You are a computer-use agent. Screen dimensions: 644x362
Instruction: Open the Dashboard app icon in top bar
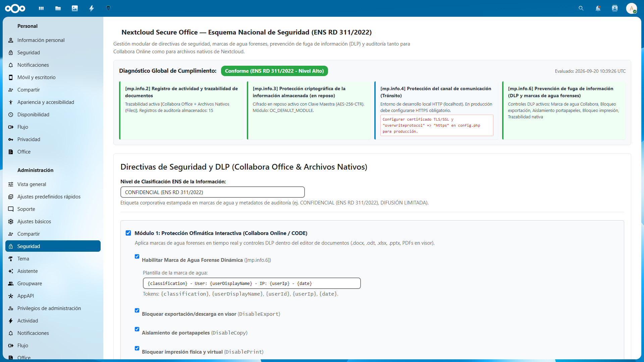41,8
